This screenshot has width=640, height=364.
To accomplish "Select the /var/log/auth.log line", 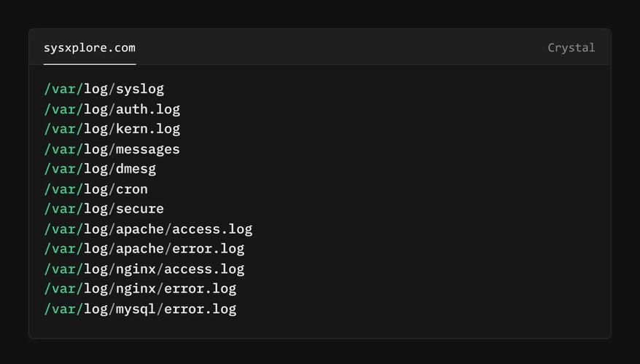I will [112, 109].
